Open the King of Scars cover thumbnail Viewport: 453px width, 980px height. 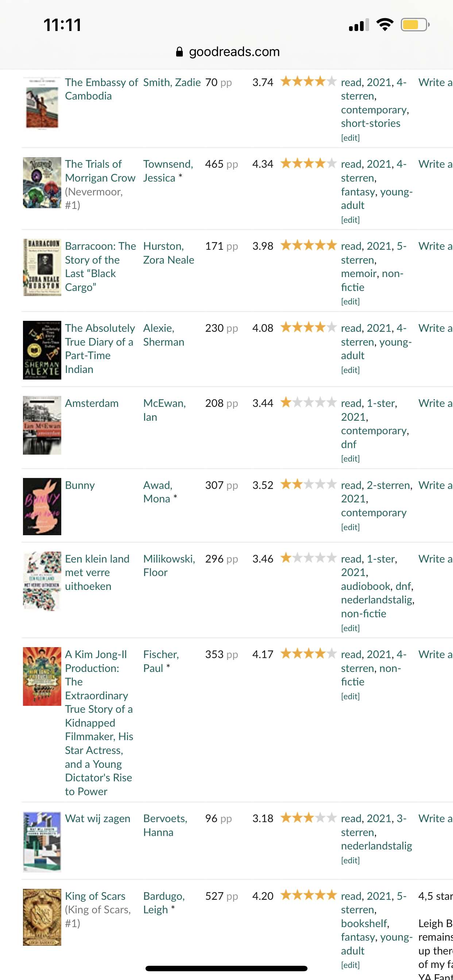pos(42,917)
